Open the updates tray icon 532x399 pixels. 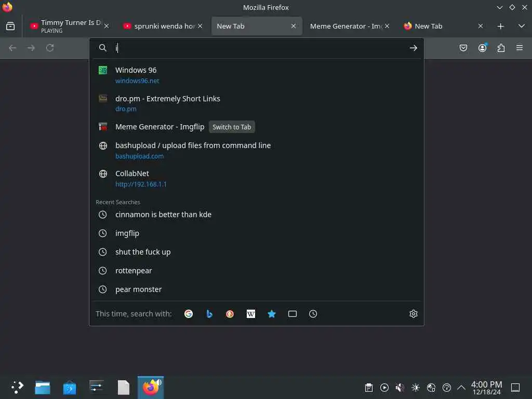point(447,388)
